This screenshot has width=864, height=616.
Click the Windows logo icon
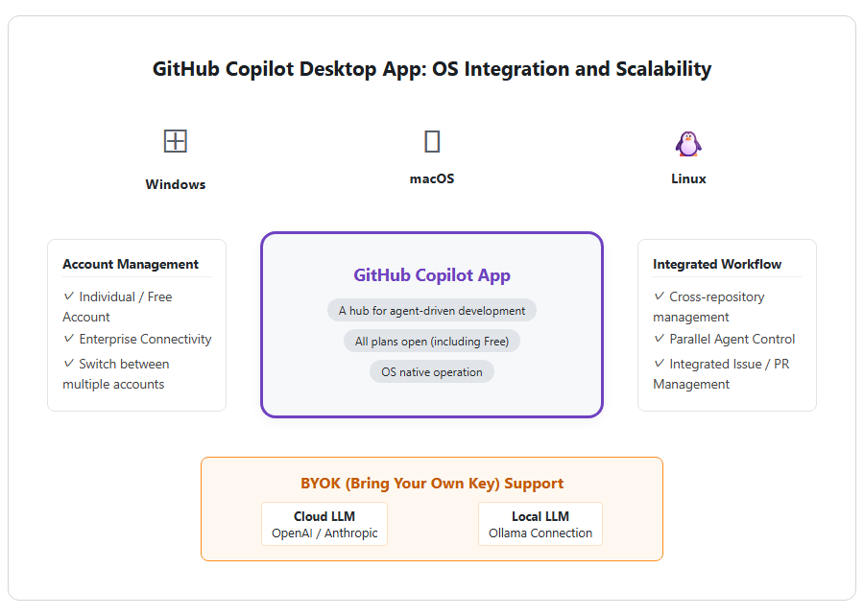click(176, 141)
